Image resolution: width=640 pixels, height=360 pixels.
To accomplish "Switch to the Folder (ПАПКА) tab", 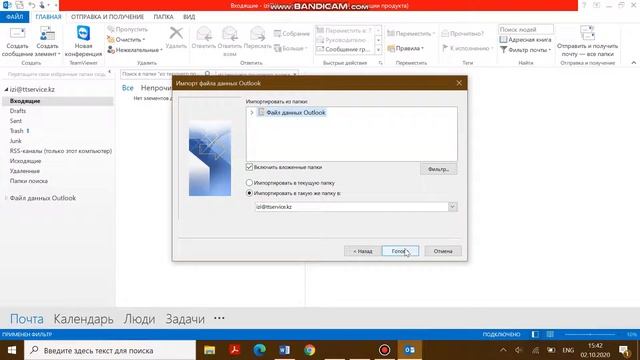I will click(163, 17).
